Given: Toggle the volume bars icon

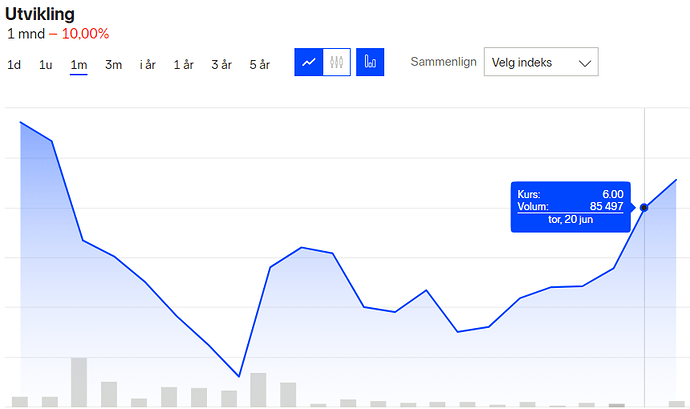Looking at the screenshot, I should click(x=370, y=62).
